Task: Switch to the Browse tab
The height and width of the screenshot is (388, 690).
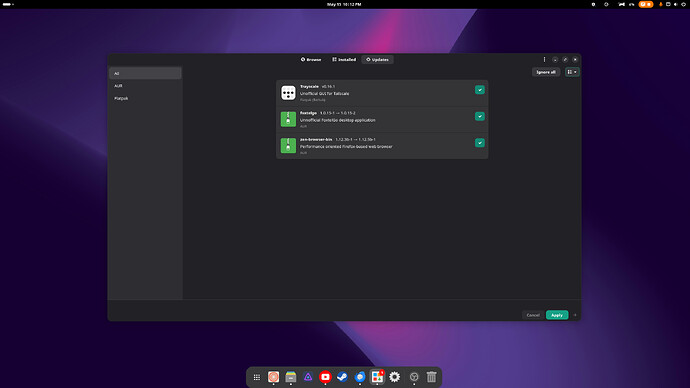Action: 311,59
